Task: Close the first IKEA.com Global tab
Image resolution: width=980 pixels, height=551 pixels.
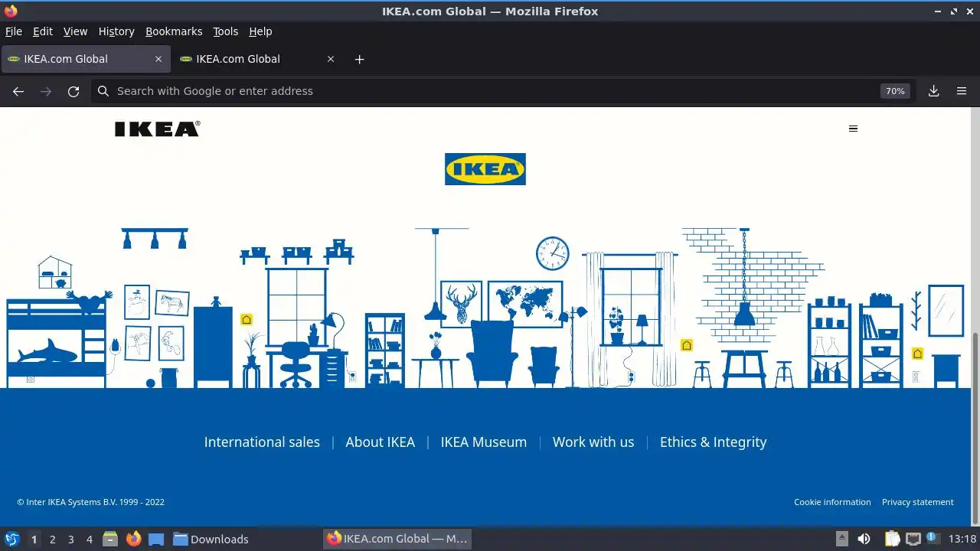Action: [x=158, y=59]
